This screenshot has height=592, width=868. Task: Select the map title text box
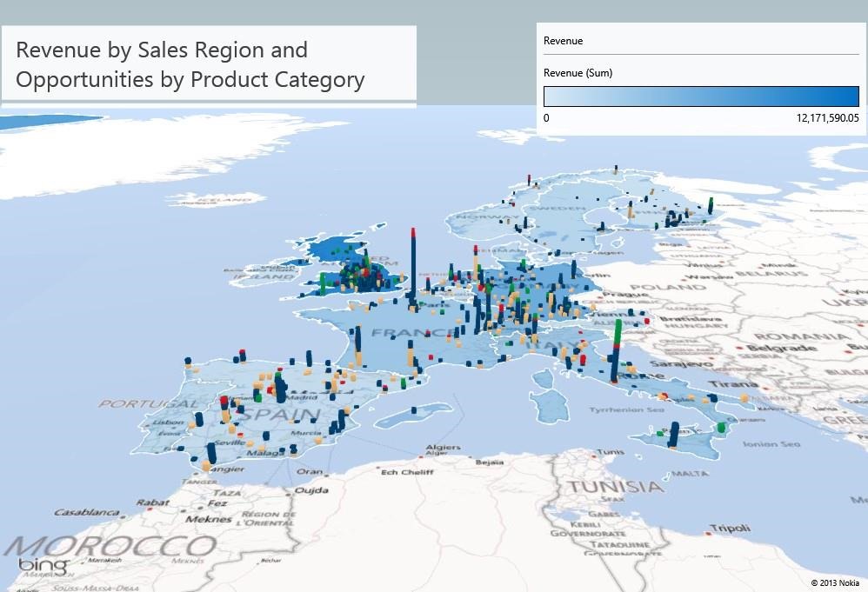pos(209,65)
